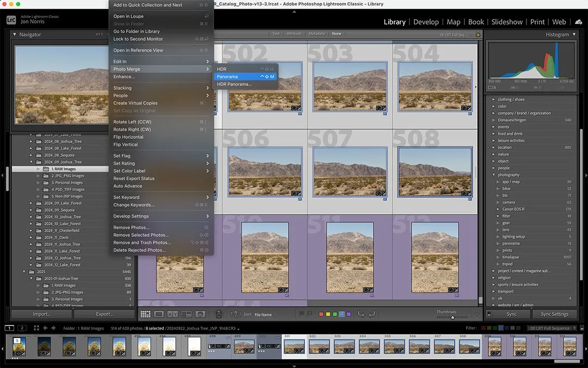Click the cloud sync status icon
This screenshot has height=368, width=588.
(x=578, y=22)
